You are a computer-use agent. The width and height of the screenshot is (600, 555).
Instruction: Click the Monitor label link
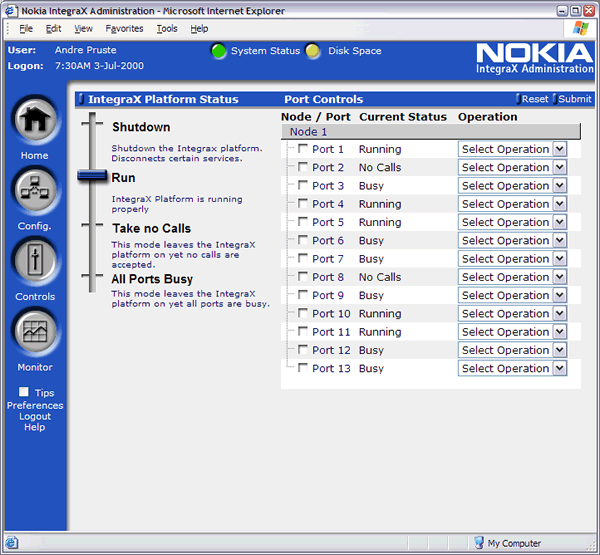pos(35,367)
